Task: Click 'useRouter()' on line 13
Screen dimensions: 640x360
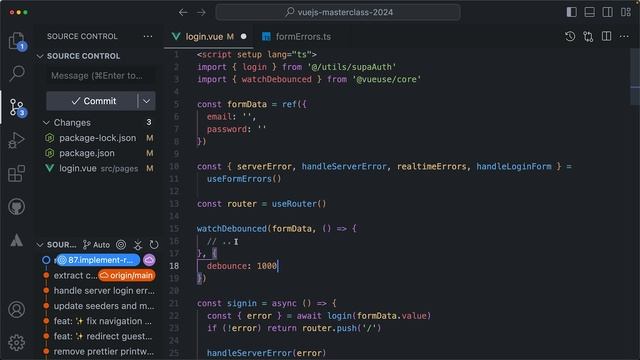Action: pos(299,204)
